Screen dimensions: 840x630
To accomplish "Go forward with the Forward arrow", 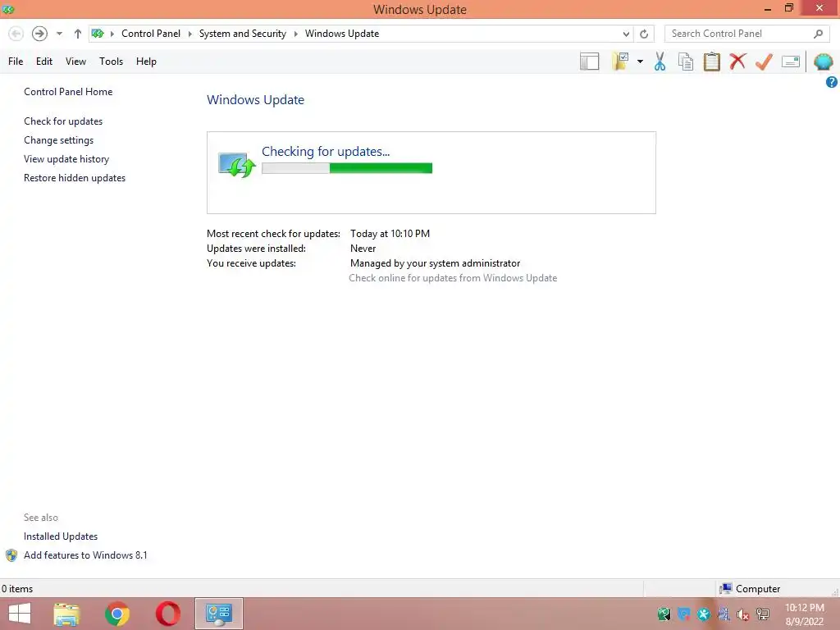I will point(39,34).
